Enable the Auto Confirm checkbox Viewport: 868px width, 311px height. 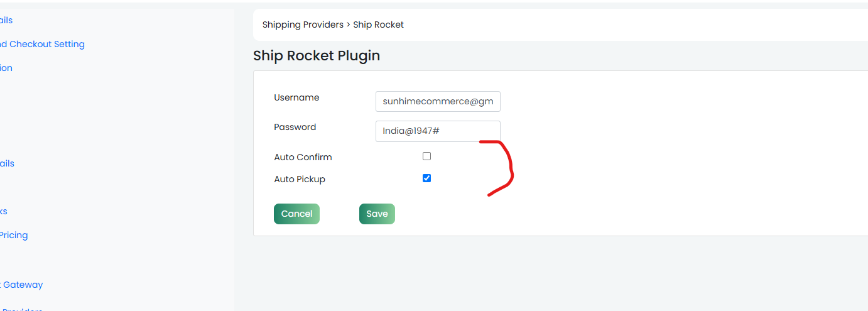pos(426,156)
